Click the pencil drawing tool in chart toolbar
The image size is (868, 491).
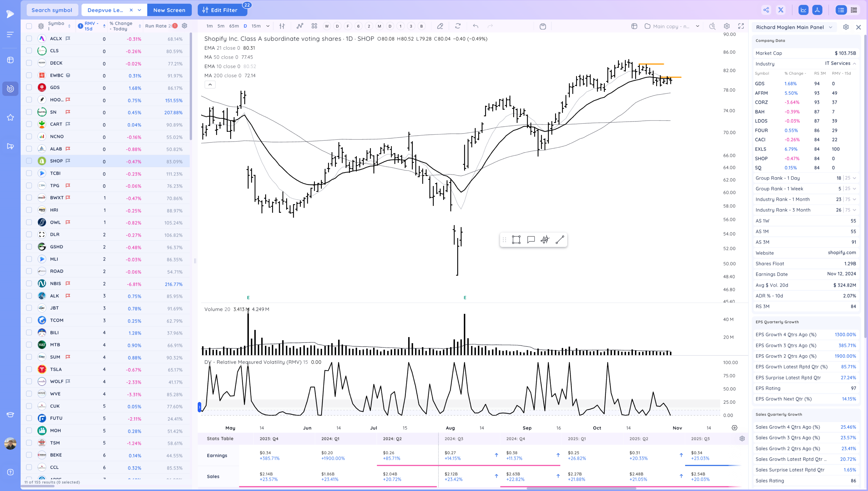[440, 26]
